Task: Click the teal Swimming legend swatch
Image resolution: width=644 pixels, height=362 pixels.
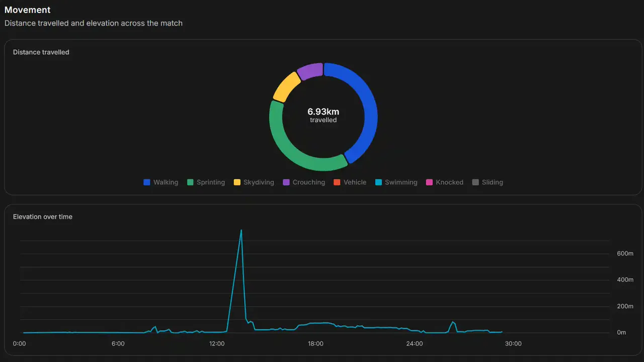Action: 378,183
